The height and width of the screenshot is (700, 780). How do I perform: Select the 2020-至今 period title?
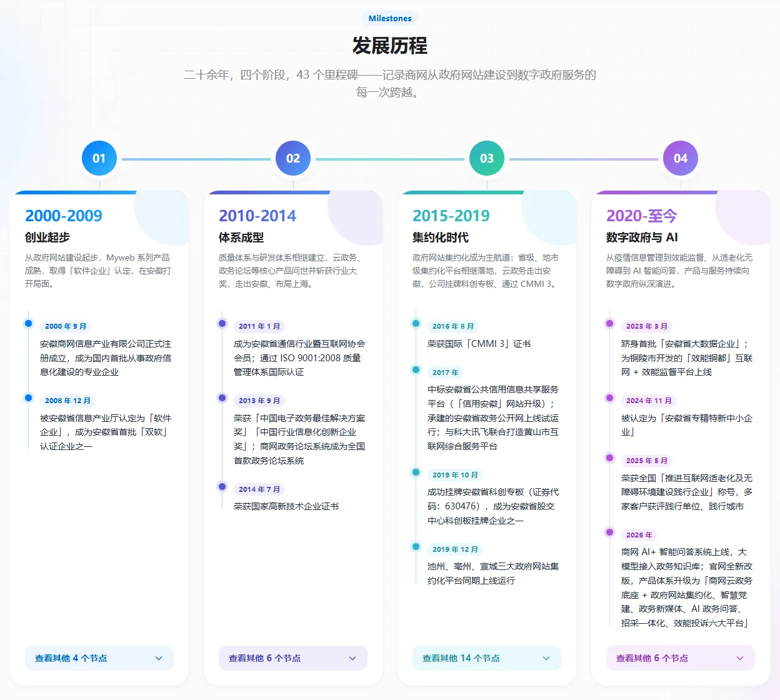(x=642, y=216)
